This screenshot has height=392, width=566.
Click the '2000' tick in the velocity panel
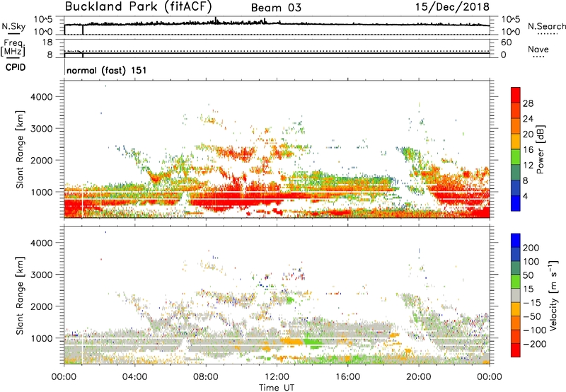coord(42,306)
